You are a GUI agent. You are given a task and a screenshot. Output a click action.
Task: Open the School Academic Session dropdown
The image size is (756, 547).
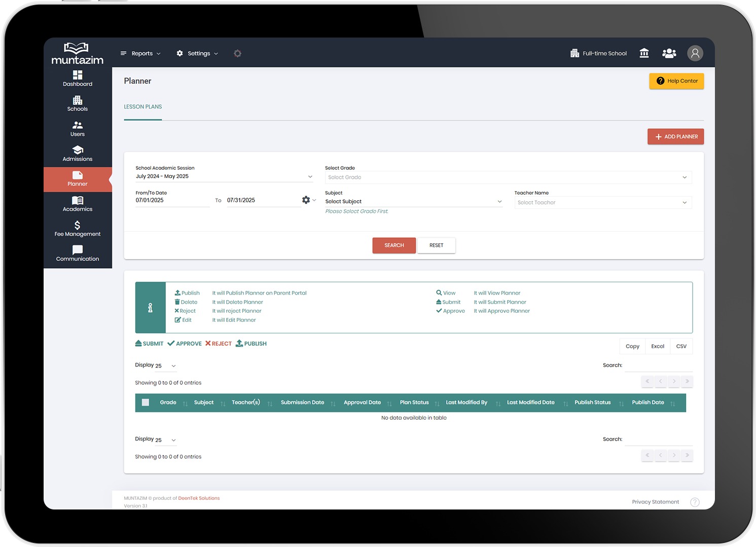(224, 176)
